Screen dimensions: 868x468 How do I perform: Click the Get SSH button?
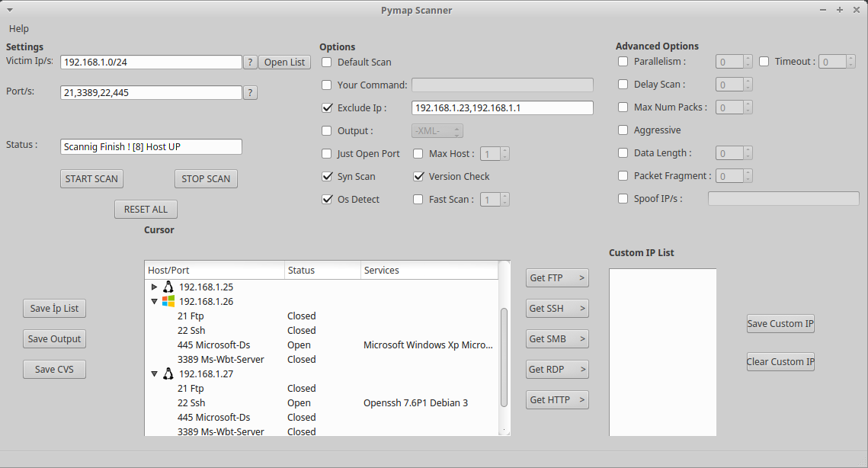point(557,308)
